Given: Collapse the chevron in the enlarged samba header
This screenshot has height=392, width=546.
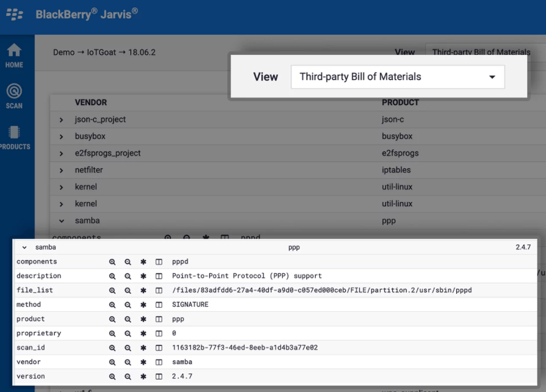Looking at the screenshot, I should 25,247.
